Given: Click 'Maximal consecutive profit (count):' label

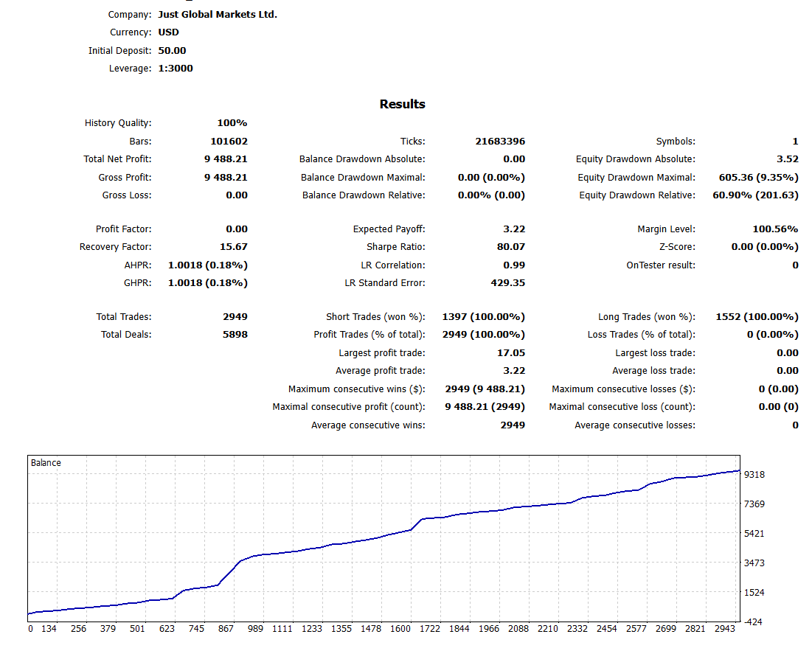Looking at the screenshot, I should click(349, 407).
